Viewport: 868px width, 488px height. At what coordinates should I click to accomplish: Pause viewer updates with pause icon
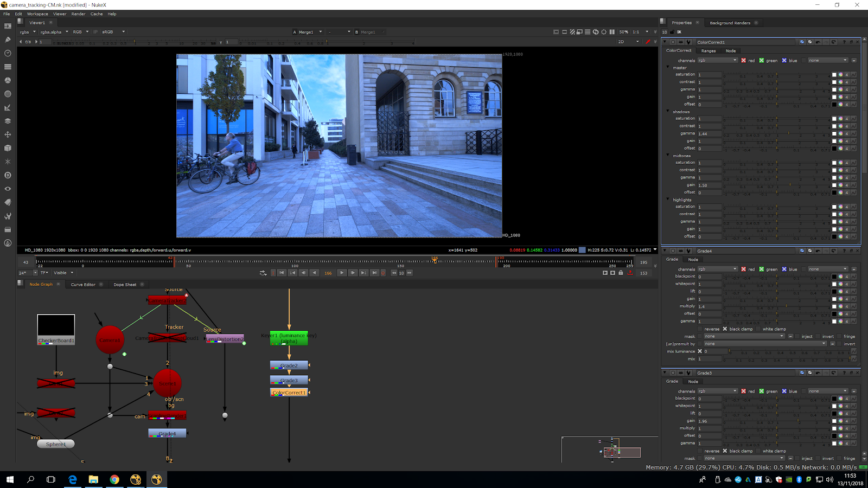tap(612, 32)
